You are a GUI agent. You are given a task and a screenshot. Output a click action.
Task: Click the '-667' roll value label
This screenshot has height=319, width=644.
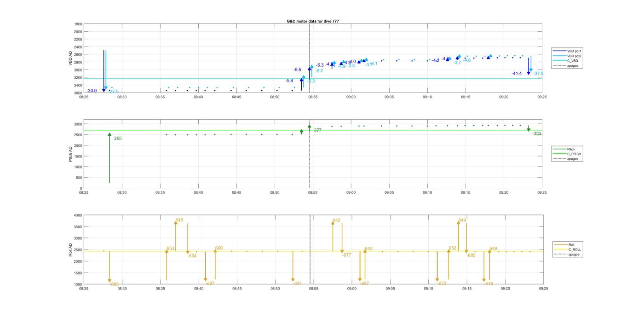(364, 284)
